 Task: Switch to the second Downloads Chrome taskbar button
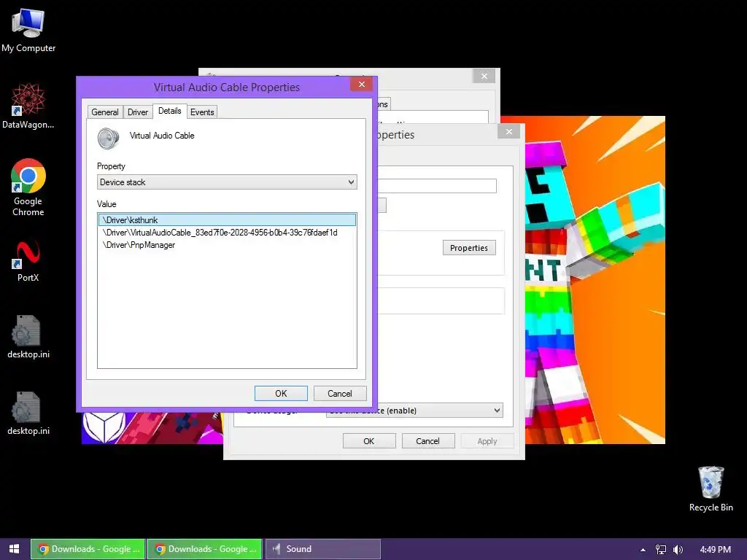[x=204, y=549]
